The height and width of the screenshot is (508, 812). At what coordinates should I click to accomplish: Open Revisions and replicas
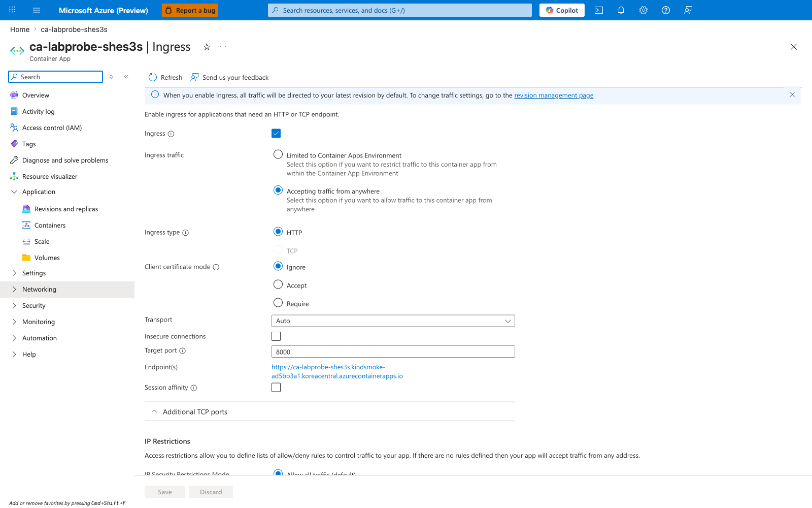(67, 209)
